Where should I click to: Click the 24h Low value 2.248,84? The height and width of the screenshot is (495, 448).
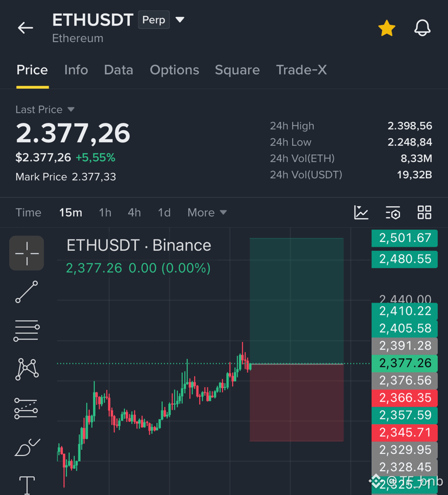[410, 142]
